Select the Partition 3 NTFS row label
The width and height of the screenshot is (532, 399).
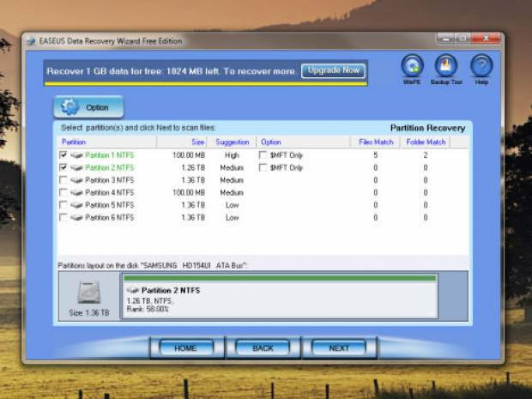click(110, 180)
